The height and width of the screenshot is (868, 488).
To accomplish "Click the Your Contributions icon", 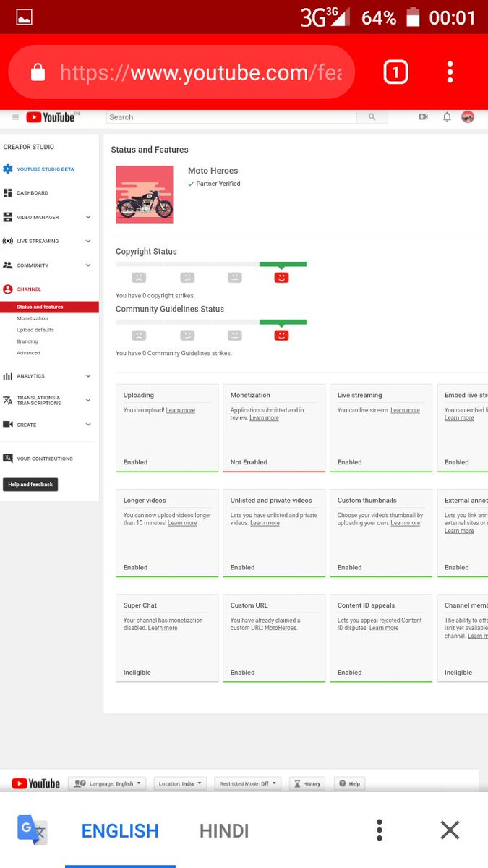I will point(8,458).
